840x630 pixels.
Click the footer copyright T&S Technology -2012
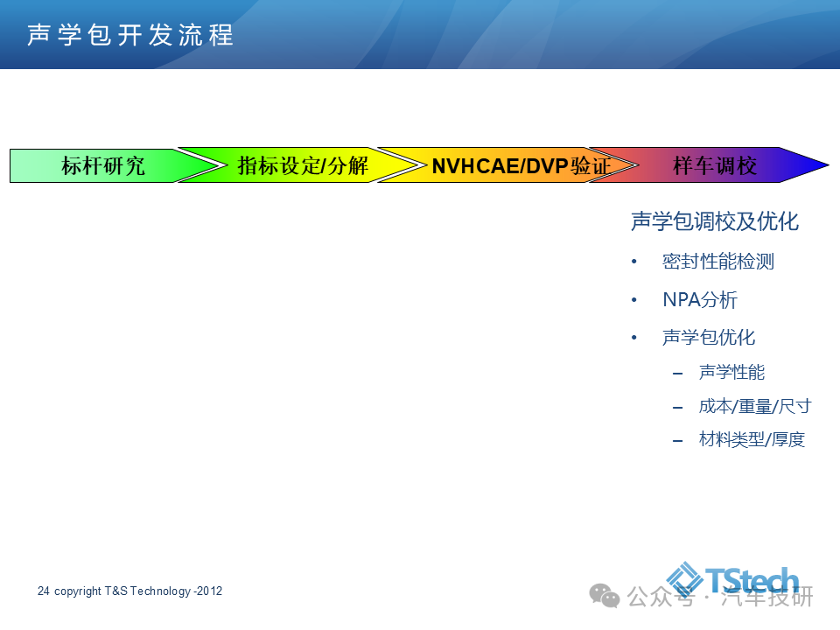point(138,591)
